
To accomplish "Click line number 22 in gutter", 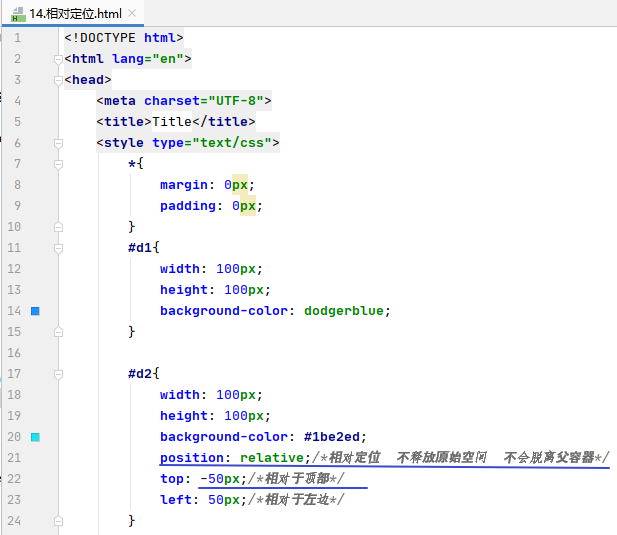I will (x=14, y=479).
